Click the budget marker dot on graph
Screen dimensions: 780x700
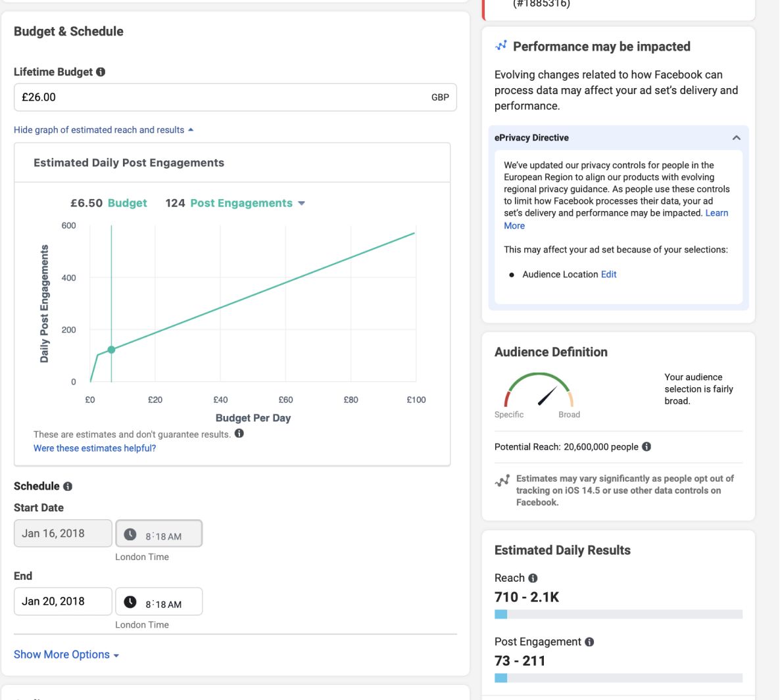[x=111, y=350]
